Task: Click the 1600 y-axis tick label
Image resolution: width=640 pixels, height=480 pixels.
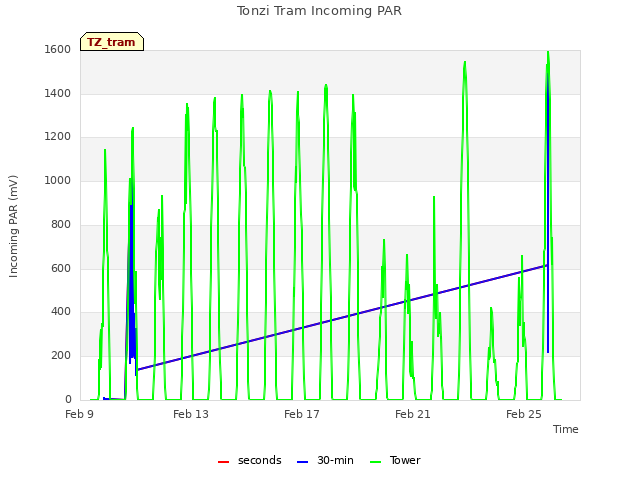Action: [x=58, y=49]
